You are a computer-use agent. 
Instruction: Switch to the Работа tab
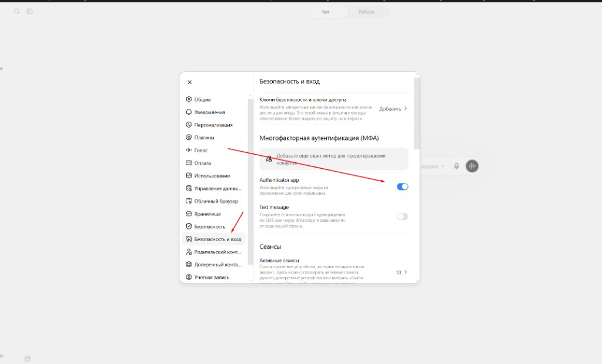pos(366,12)
